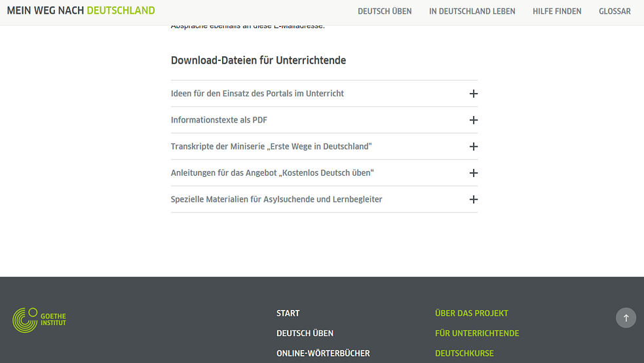The width and height of the screenshot is (644, 363).
Task: Open 'Transkripte der Miniserie' accordion row
Action: coord(271,147)
